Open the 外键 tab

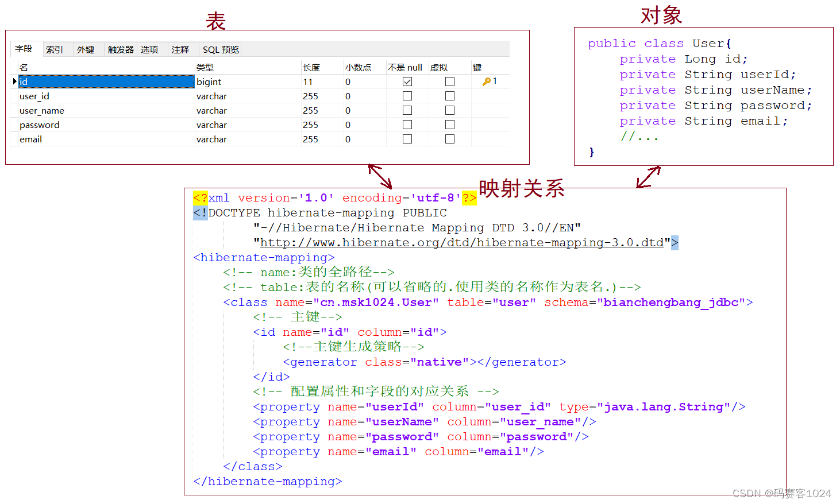86,50
